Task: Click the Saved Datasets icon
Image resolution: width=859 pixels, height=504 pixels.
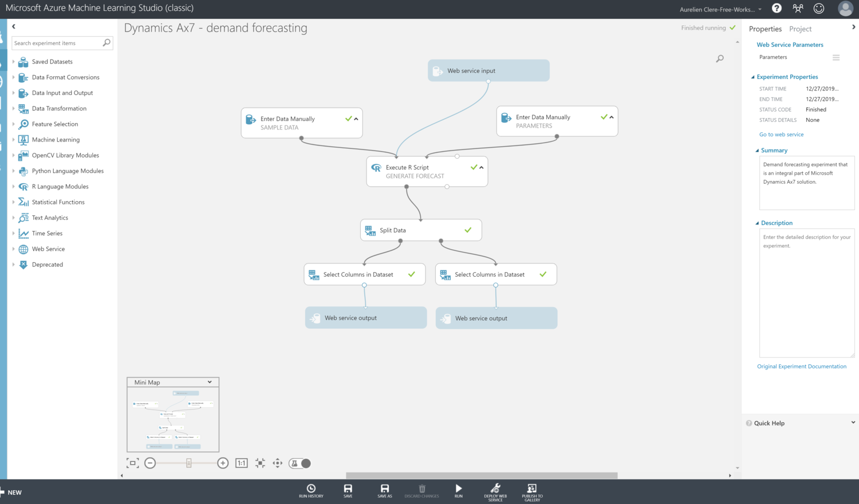Action: [x=23, y=62]
